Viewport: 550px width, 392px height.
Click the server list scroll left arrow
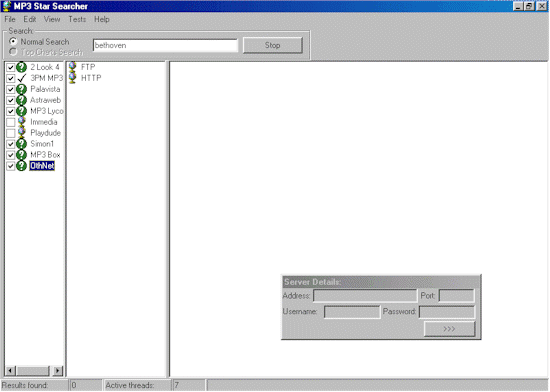(11, 370)
